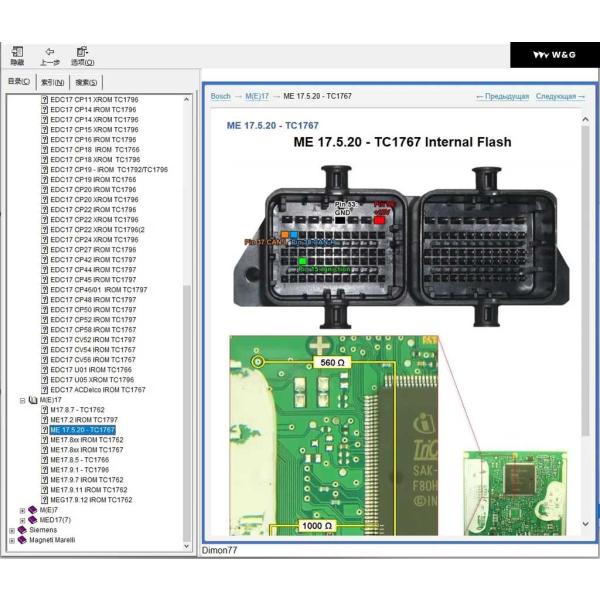Open the Следующая next page link

pyautogui.click(x=560, y=96)
